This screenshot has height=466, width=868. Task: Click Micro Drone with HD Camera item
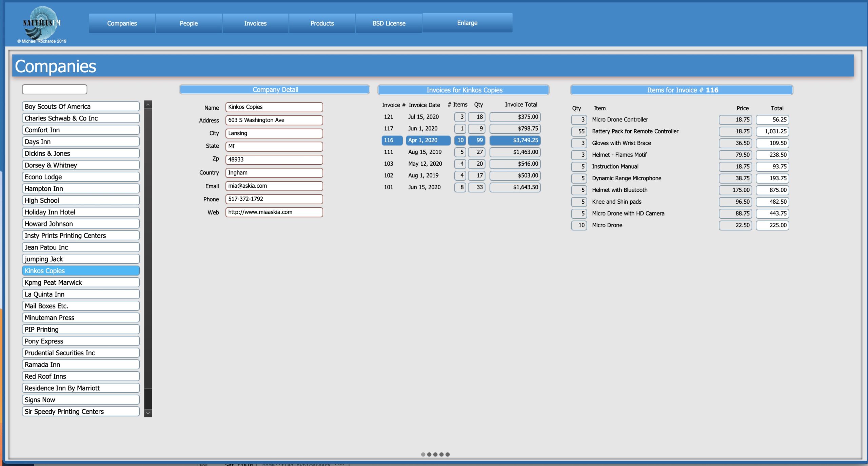(x=628, y=213)
